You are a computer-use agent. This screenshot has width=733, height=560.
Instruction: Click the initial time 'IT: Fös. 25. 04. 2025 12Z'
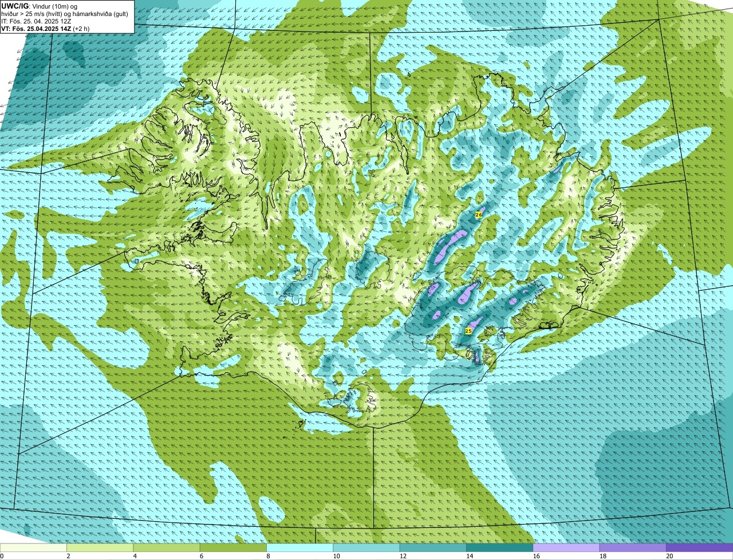coord(36,21)
